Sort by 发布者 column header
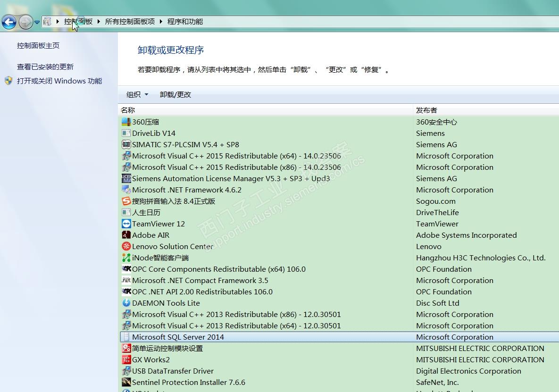559x392 pixels. [x=426, y=110]
